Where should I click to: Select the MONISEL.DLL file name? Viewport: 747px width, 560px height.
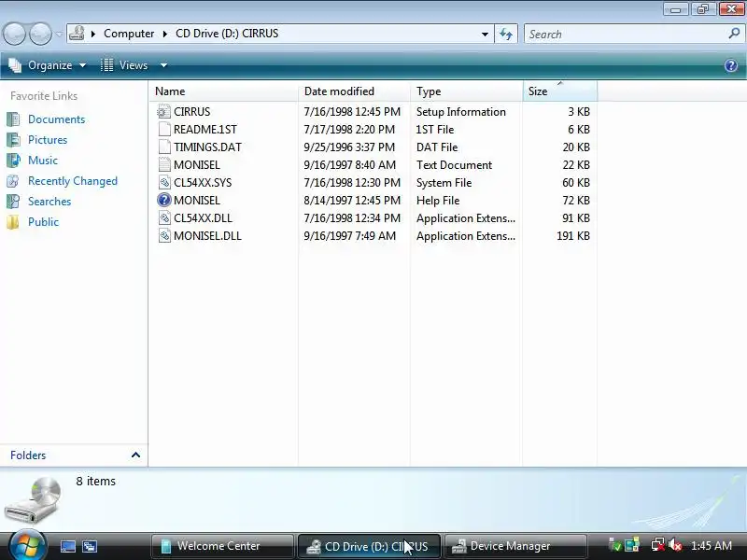click(207, 236)
